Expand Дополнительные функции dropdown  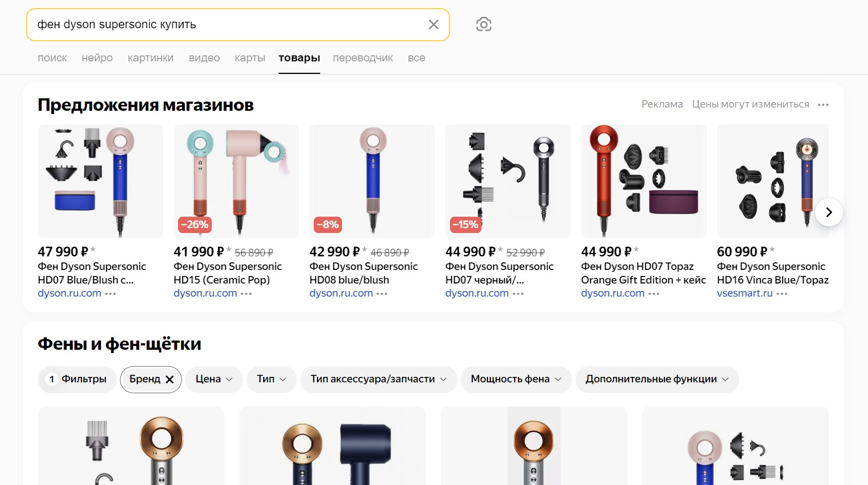[x=657, y=379]
